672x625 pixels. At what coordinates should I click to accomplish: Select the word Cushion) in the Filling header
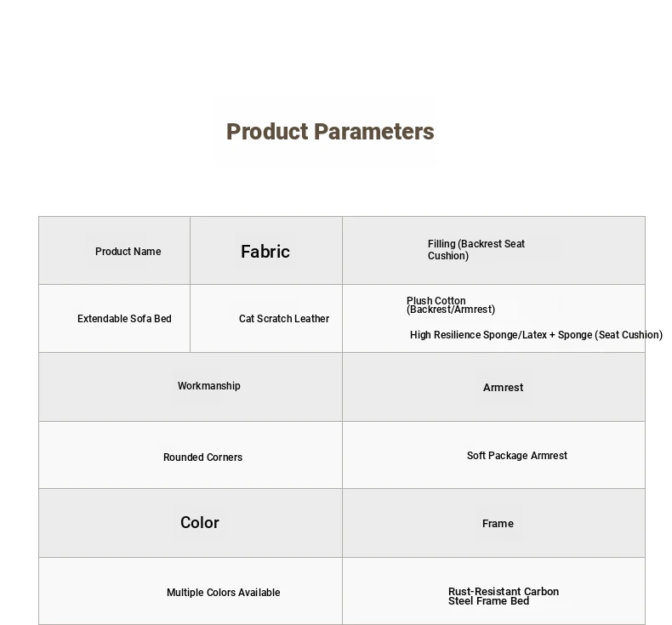point(447,256)
